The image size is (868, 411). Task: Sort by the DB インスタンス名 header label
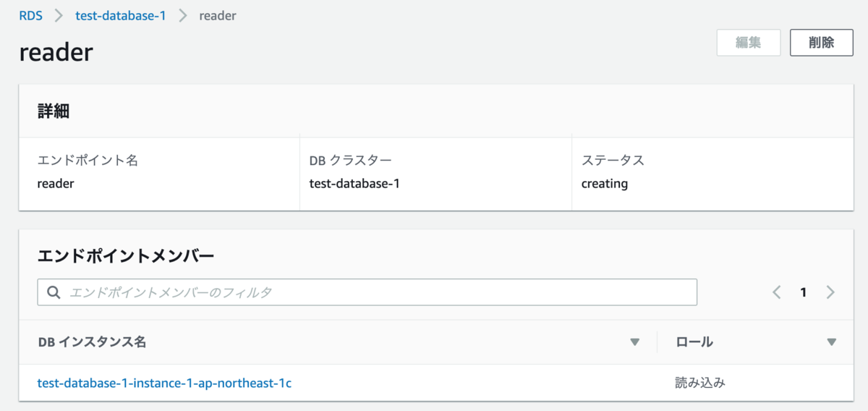[x=92, y=342]
